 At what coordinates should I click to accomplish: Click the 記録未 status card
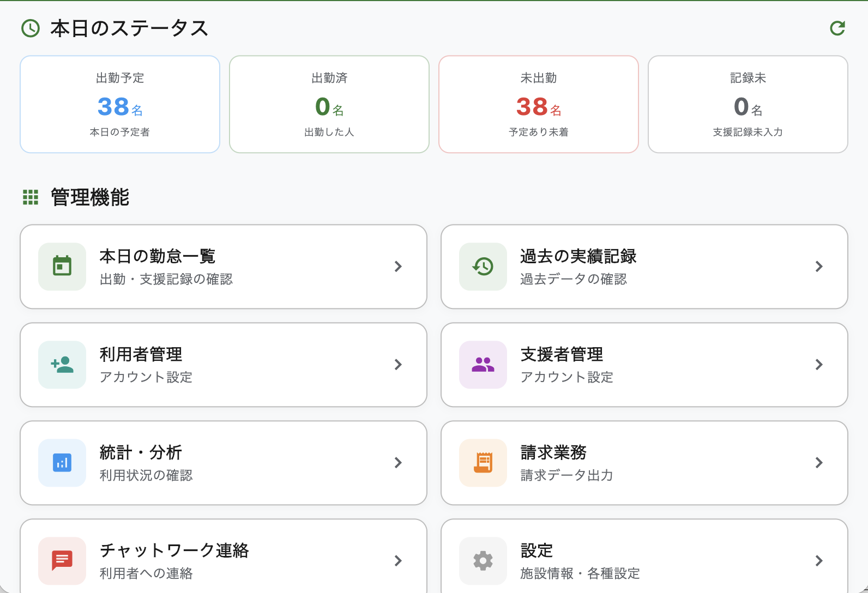coord(748,104)
